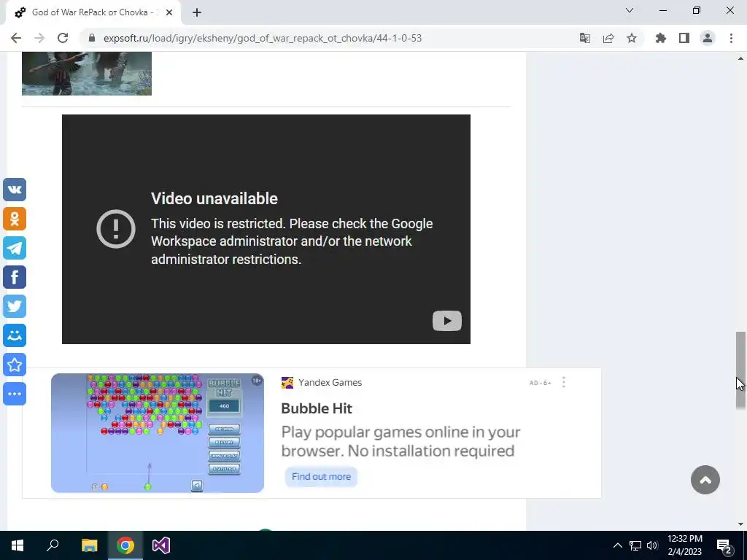
Task: Click scrollbar down arrow
Action: [x=740, y=524]
